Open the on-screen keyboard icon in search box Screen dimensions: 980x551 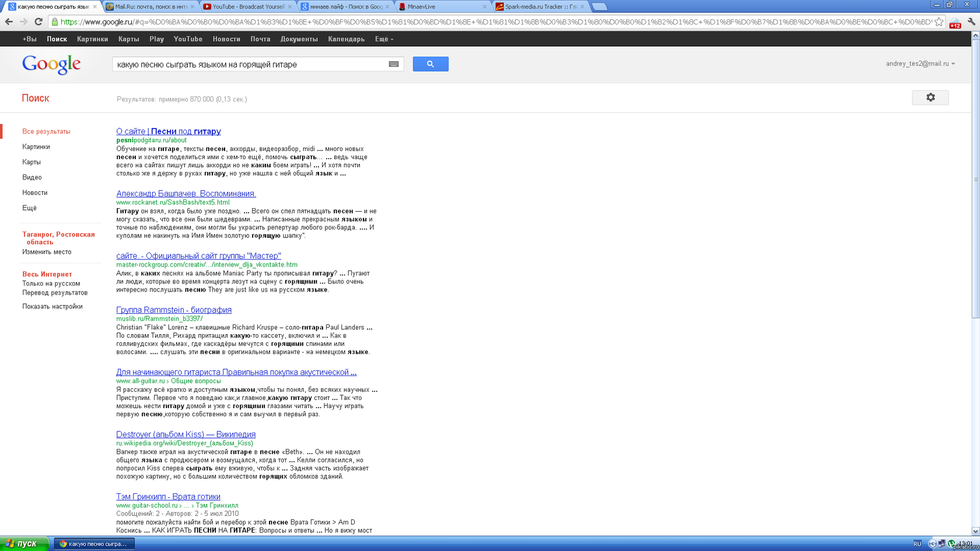tap(394, 64)
